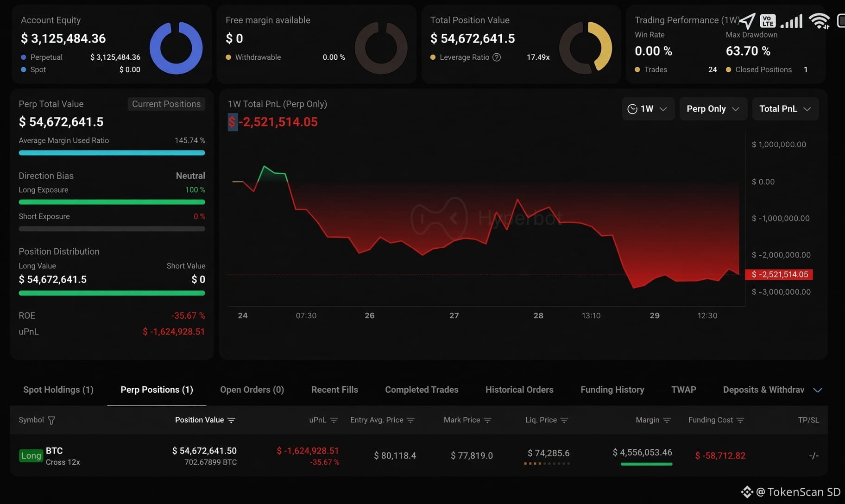Click the Position Value sort icon
This screenshot has width=845, height=504.
[231, 420]
